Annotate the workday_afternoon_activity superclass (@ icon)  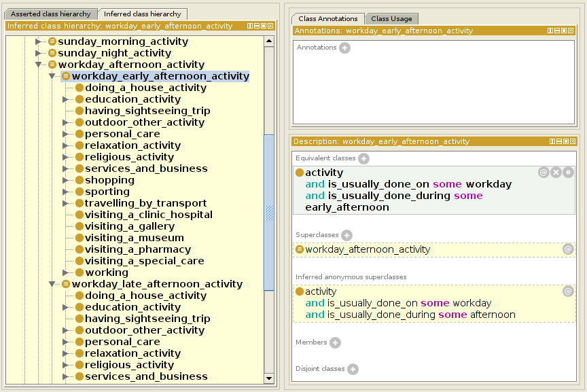pyautogui.click(x=568, y=249)
